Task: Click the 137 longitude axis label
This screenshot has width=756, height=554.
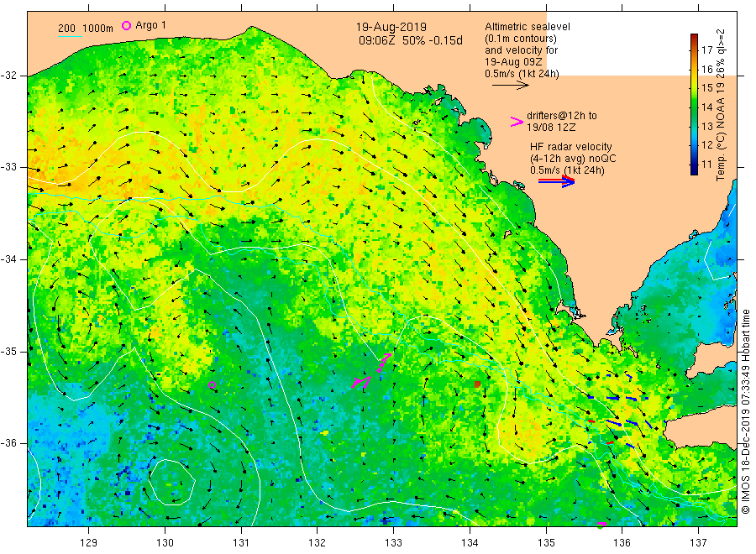Action: click(698, 543)
